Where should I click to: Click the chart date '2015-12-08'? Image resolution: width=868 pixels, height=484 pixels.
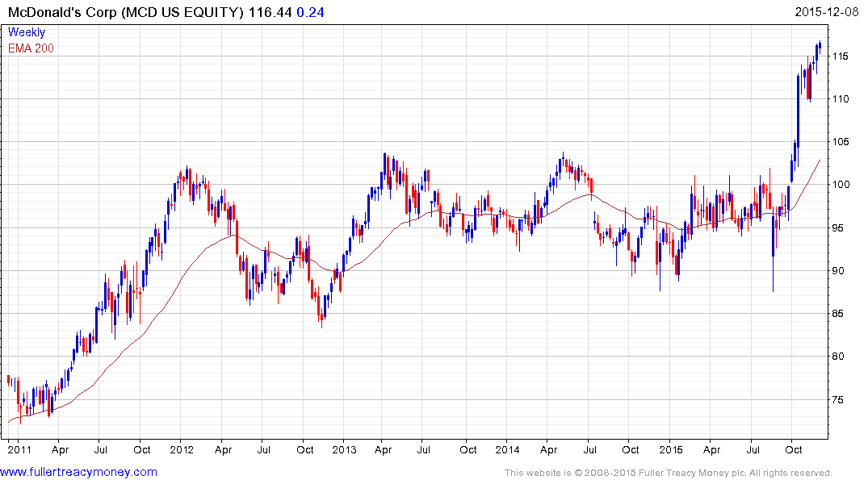[x=827, y=11]
